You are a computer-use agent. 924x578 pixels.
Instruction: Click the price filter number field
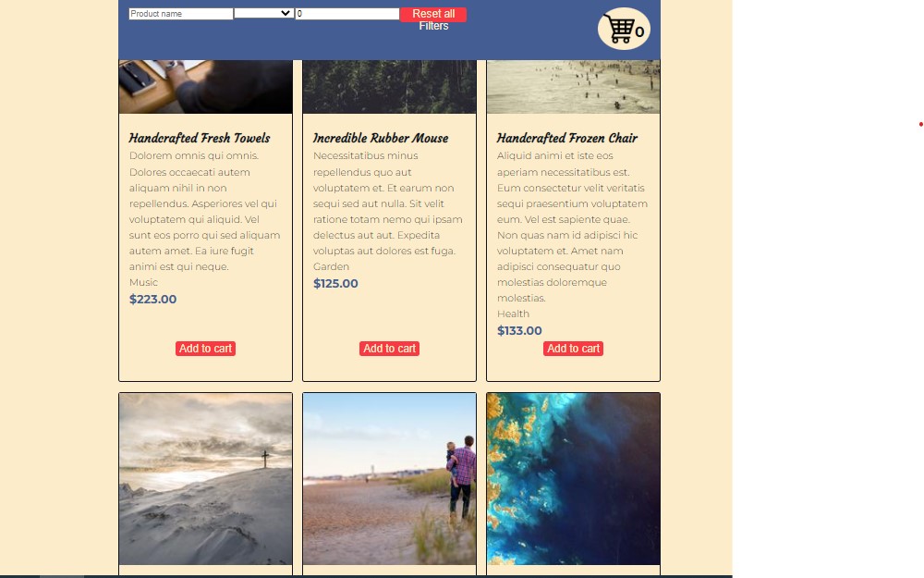point(347,14)
